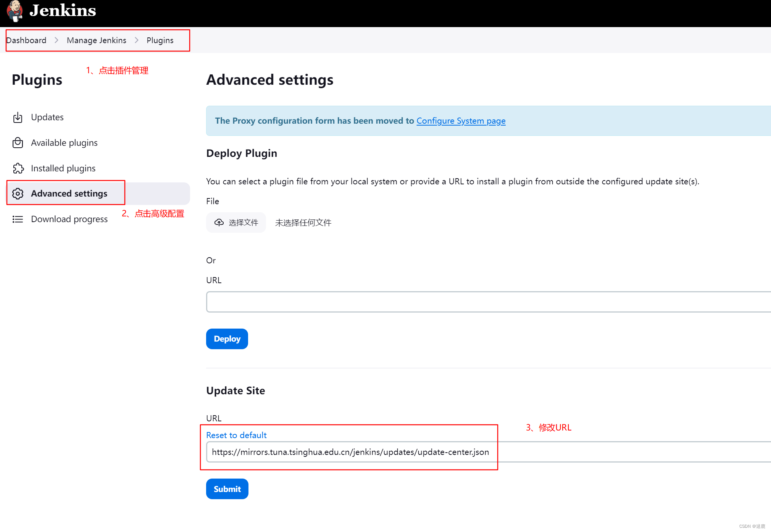Go to Manage Jenkins breadcrumb
This screenshot has height=532, width=771.
(97, 40)
